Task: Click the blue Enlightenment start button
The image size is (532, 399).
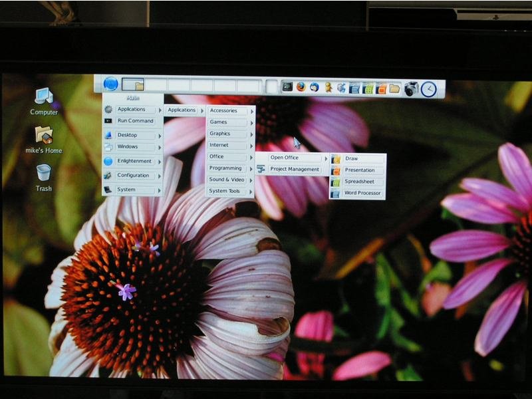Action: point(110,84)
